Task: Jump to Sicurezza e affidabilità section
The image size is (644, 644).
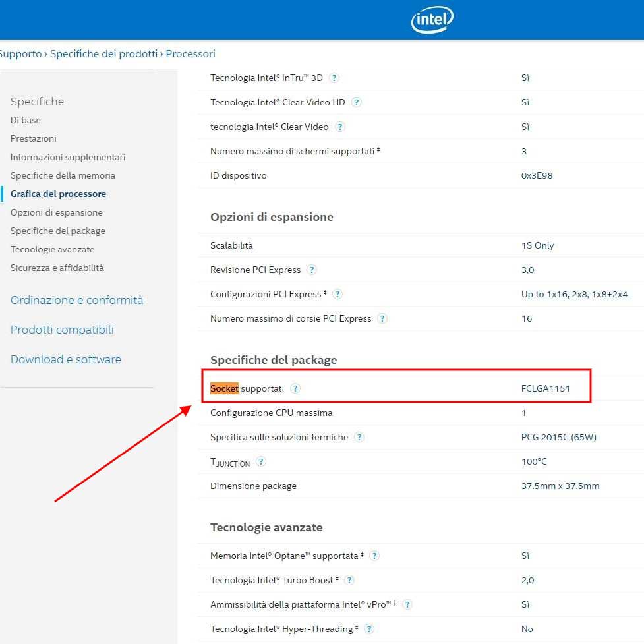Action: point(57,268)
